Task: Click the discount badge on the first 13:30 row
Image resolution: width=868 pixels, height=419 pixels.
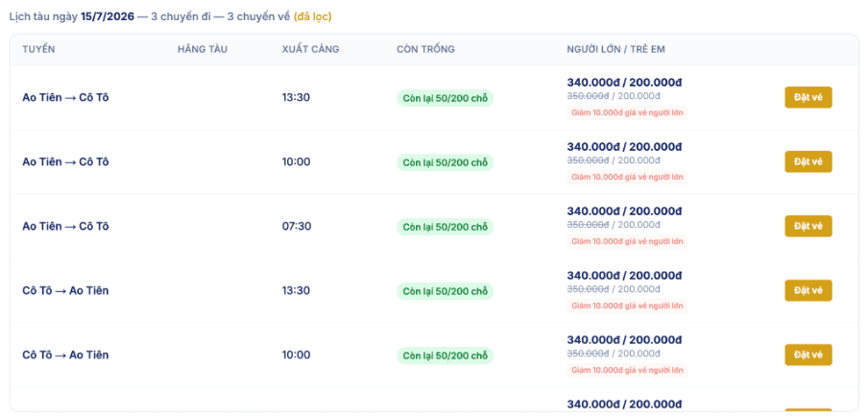Action: click(627, 113)
